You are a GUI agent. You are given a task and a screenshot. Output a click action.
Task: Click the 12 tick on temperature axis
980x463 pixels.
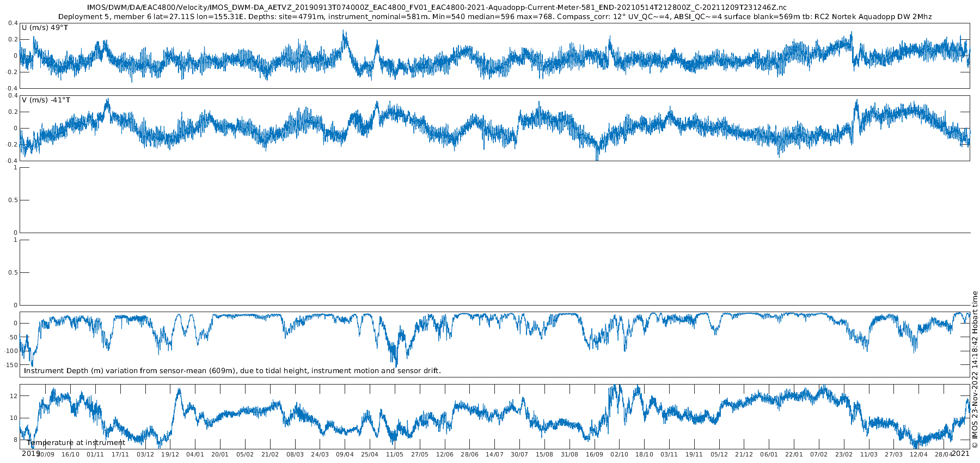point(14,397)
